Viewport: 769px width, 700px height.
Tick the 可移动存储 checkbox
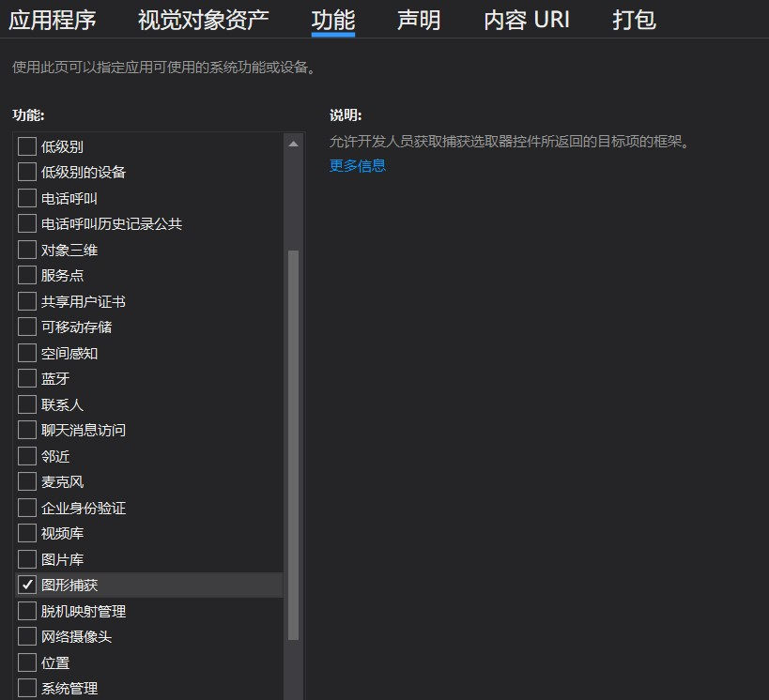click(27, 327)
